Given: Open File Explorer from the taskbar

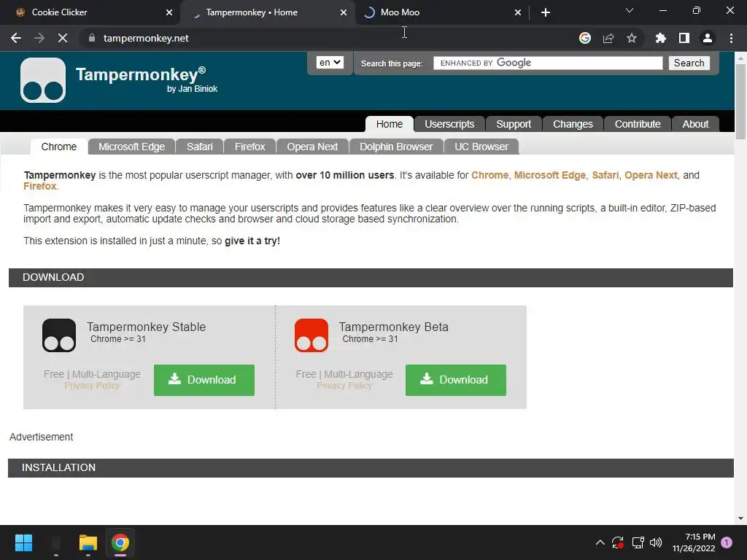Looking at the screenshot, I should pos(88,542).
